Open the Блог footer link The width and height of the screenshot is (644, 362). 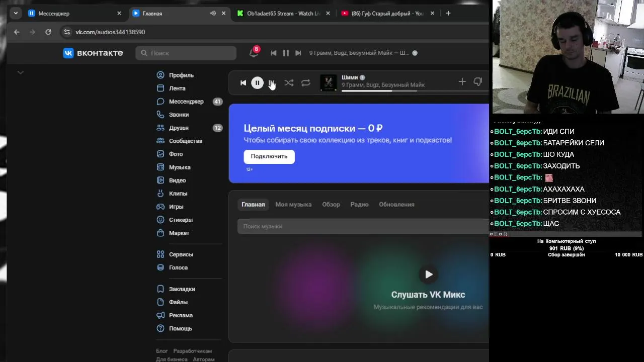tap(162, 351)
